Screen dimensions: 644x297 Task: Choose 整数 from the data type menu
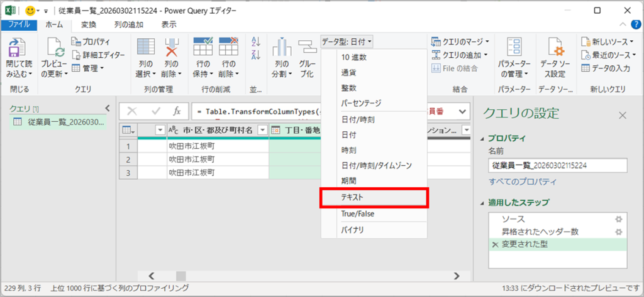(x=350, y=86)
